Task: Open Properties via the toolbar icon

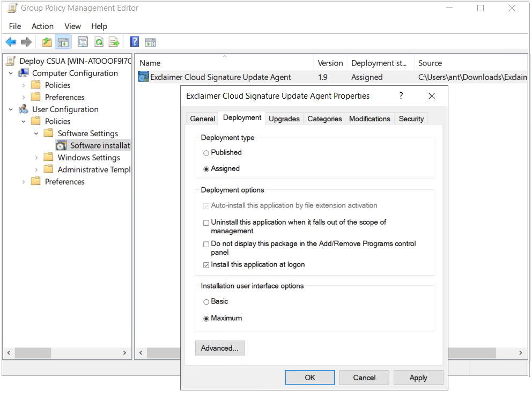Action: [83, 42]
